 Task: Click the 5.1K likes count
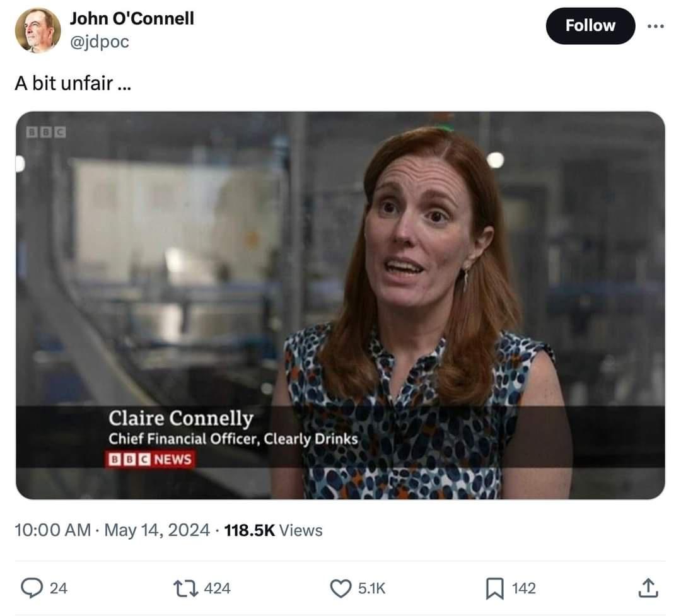371,588
